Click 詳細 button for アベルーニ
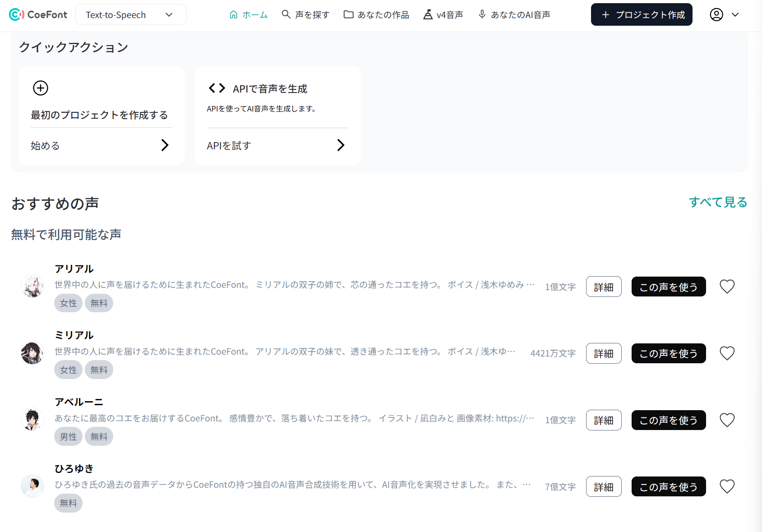This screenshot has height=532, width=762. [604, 420]
